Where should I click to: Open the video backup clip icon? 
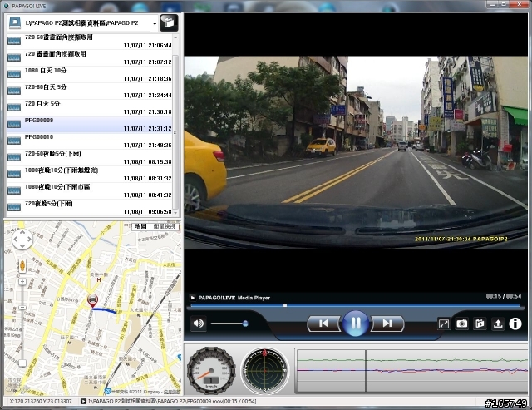coord(480,324)
